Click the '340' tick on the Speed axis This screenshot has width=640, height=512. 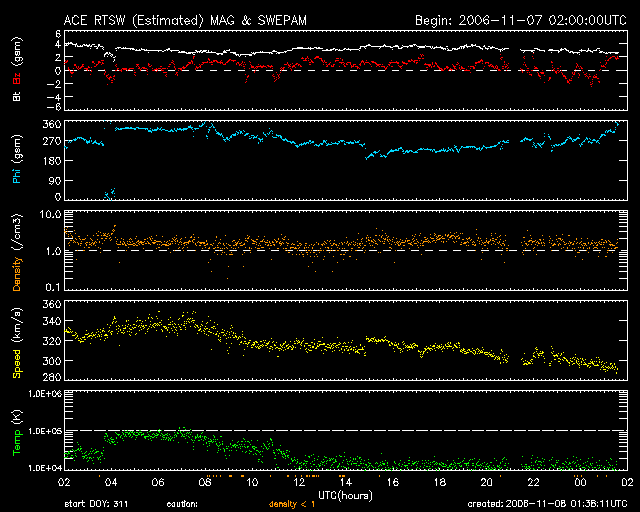tap(52, 321)
